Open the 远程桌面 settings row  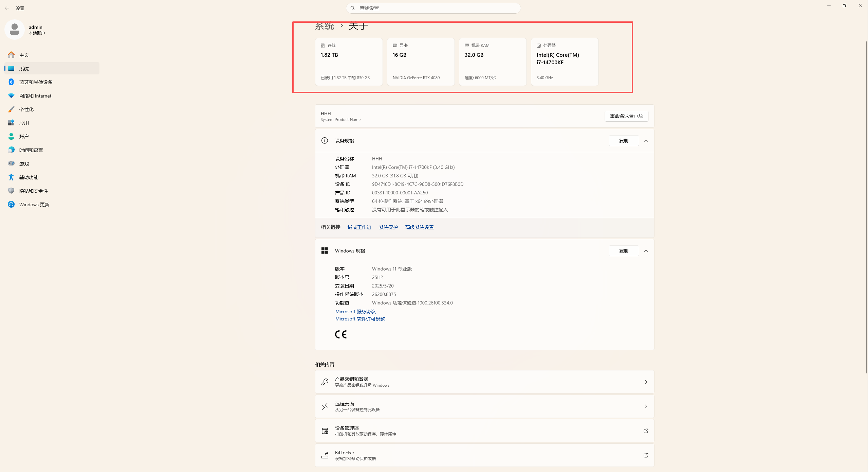[484, 406]
